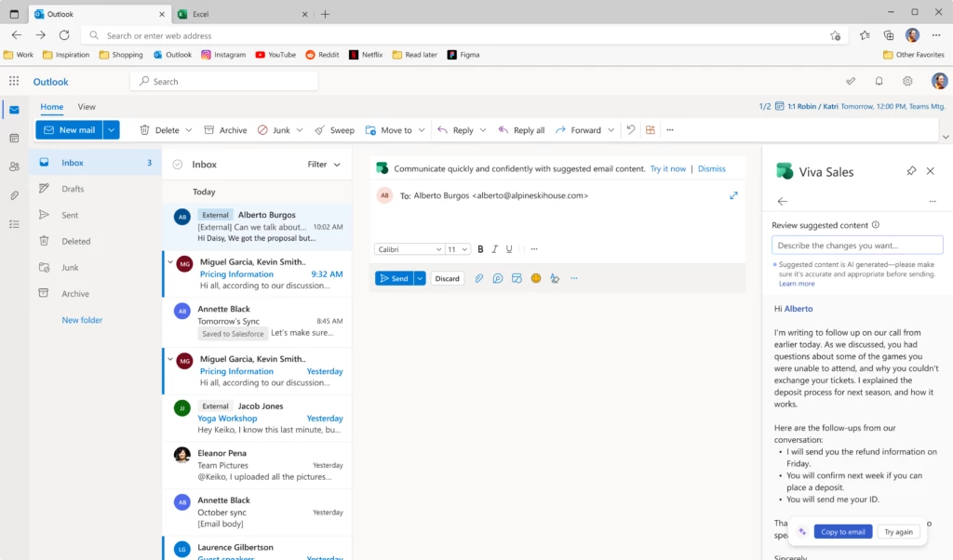Open the Editor pen icon in compose bar
This screenshot has width=953, height=560.
[554, 278]
